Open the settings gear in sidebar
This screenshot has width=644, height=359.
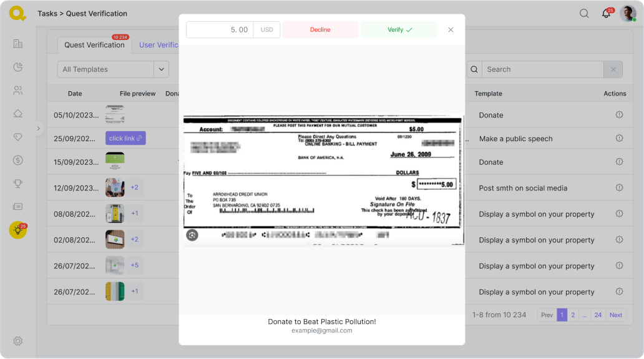(18, 341)
